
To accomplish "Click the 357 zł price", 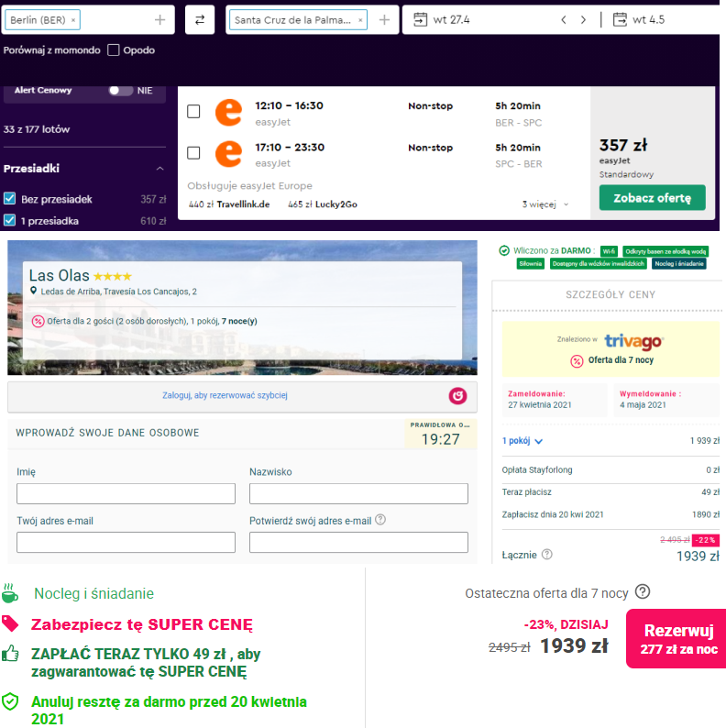I will click(x=623, y=145).
